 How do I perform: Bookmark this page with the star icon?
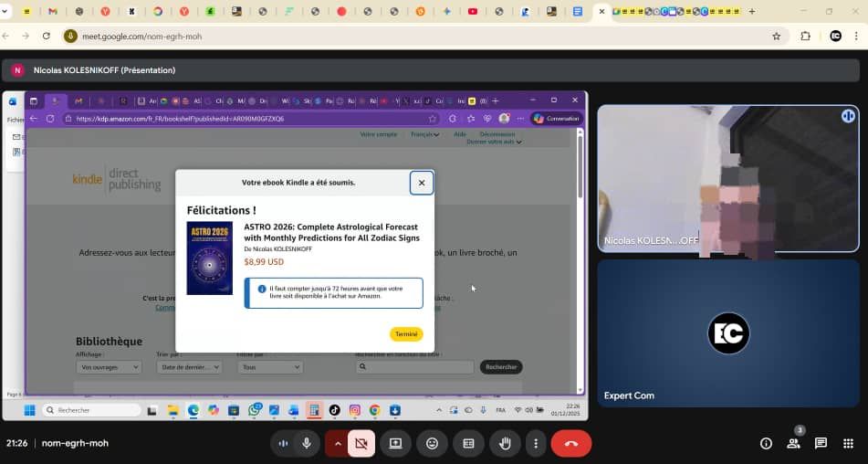coord(777,37)
